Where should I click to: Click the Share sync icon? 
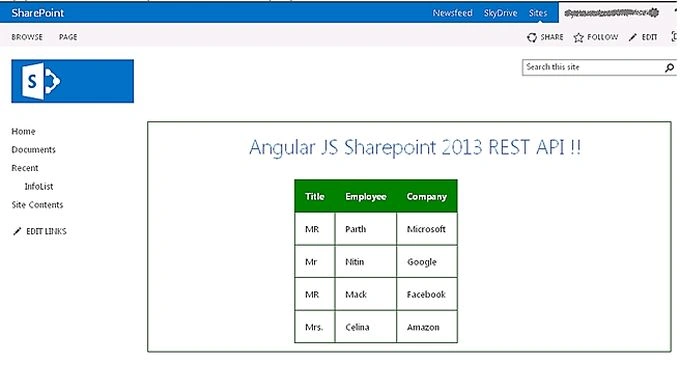point(532,37)
